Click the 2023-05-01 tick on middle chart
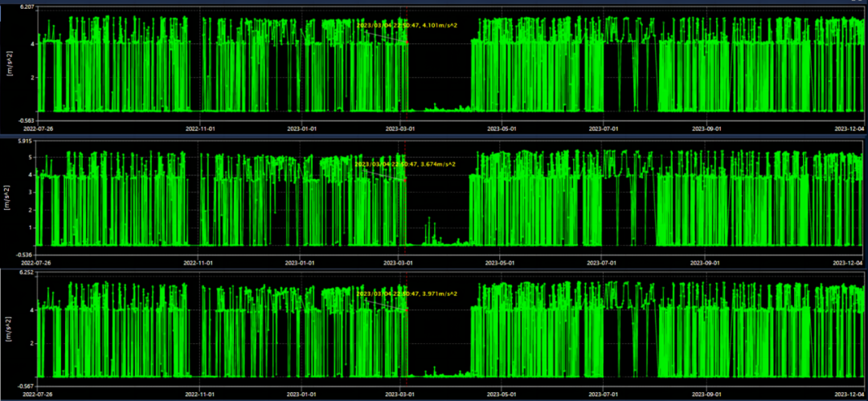 (x=502, y=262)
